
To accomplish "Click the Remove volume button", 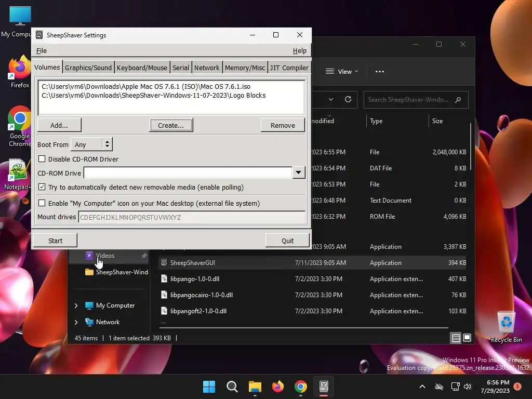I will click(283, 125).
